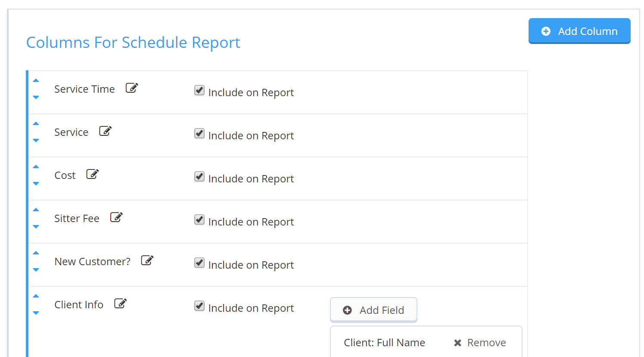Click the Add Column button

(579, 31)
